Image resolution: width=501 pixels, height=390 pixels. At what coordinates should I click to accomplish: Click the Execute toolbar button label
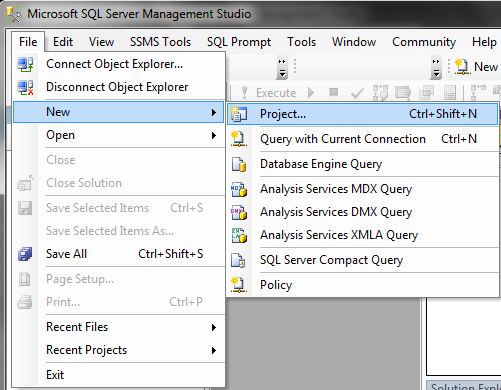[276, 93]
